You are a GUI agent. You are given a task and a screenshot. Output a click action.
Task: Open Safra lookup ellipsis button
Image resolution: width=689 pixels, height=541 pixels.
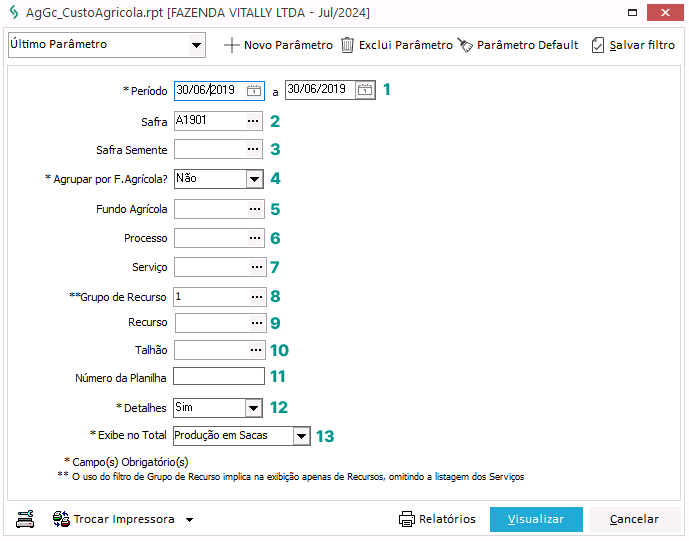[254, 120]
